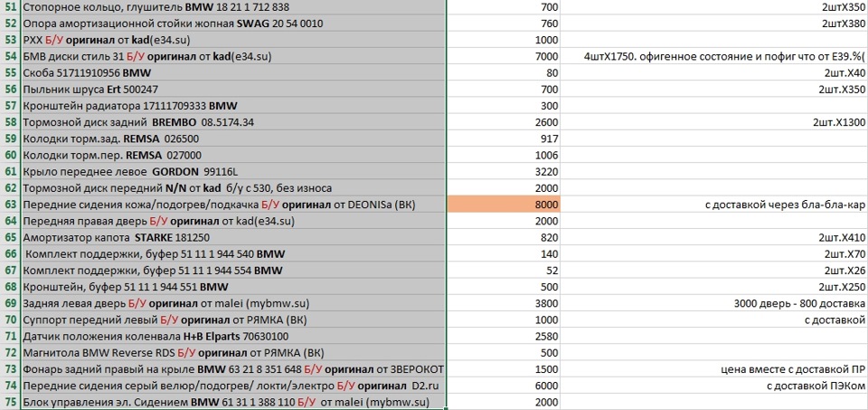Click cell 'Тормозной диск задний BREMBO 08.5174.34'

click(x=233, y=122)
